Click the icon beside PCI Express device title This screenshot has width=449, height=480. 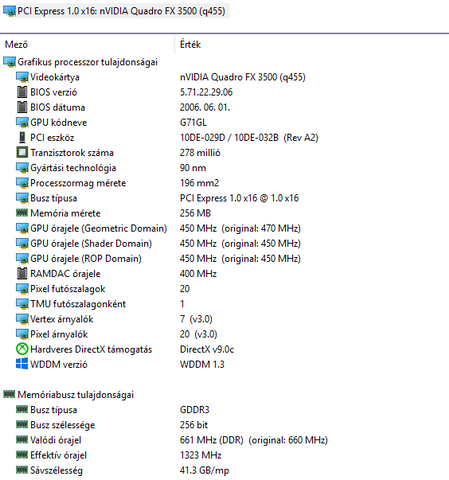pos(9,11)
